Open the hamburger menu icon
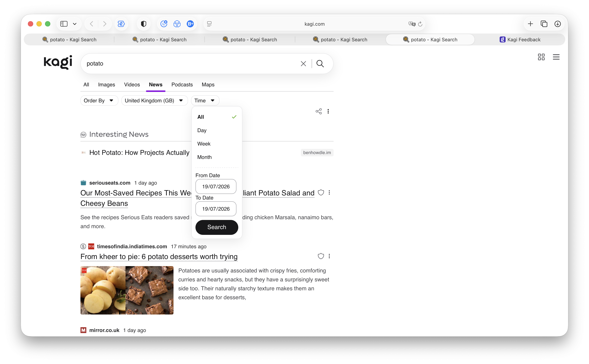 pyautogui.click(x=556, y=57)
